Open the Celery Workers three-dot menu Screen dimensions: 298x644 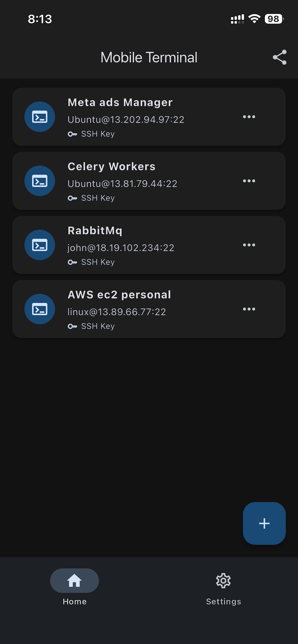coord(249,181)
